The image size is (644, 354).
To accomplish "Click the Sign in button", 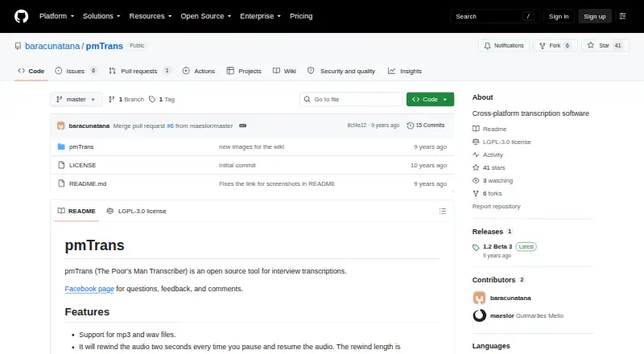I will [559, 16].
